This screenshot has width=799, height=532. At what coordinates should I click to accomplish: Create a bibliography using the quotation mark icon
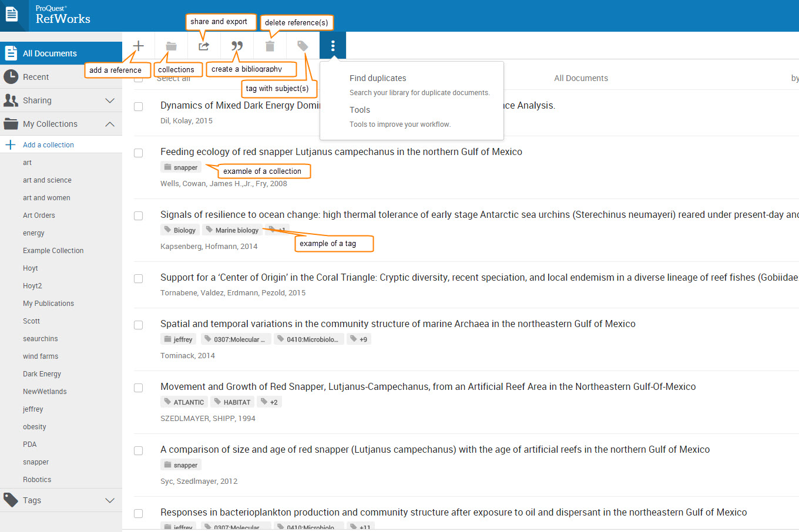pos(236,45)
